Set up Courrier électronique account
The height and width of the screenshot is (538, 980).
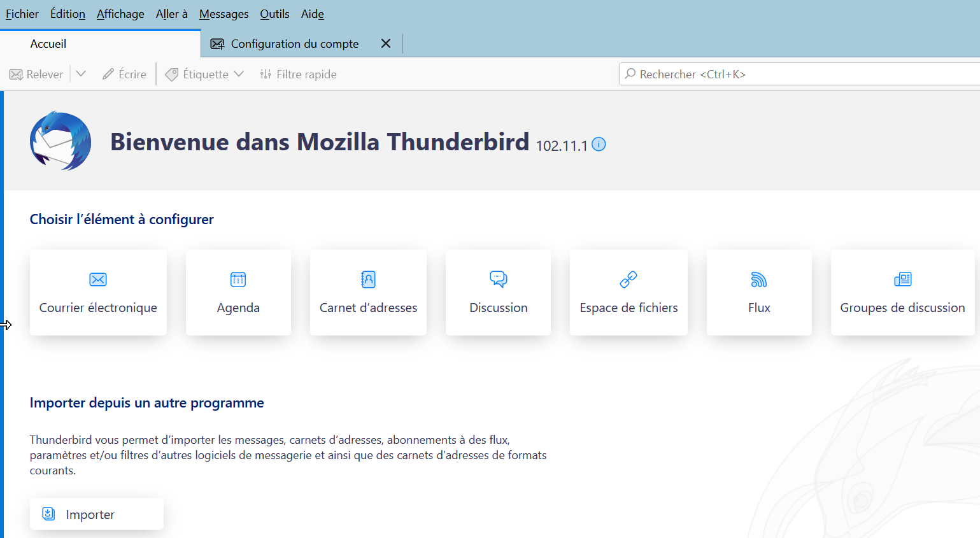coord(98,292)
